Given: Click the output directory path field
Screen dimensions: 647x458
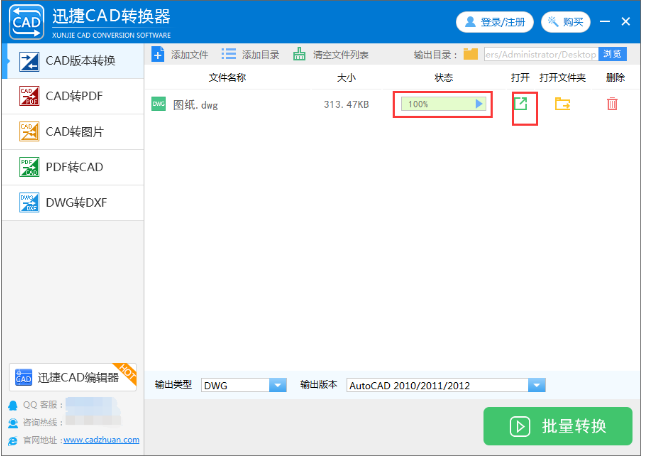Looking at the screenshot, I should tap(541, 54).
